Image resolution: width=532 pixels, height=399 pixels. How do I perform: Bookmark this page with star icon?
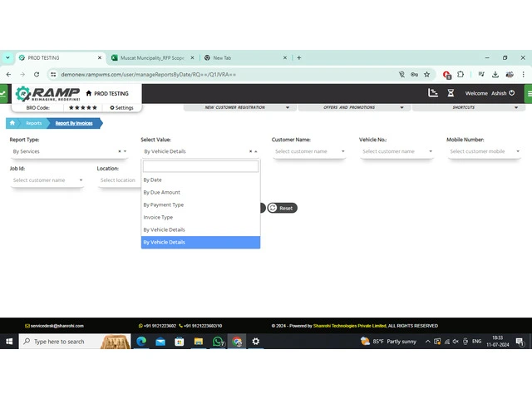427,74
